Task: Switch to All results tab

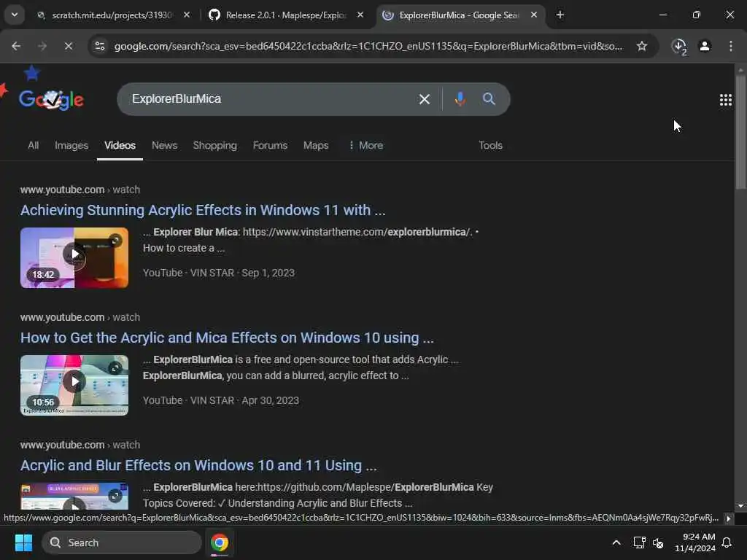Action: [x=33, y=145]
